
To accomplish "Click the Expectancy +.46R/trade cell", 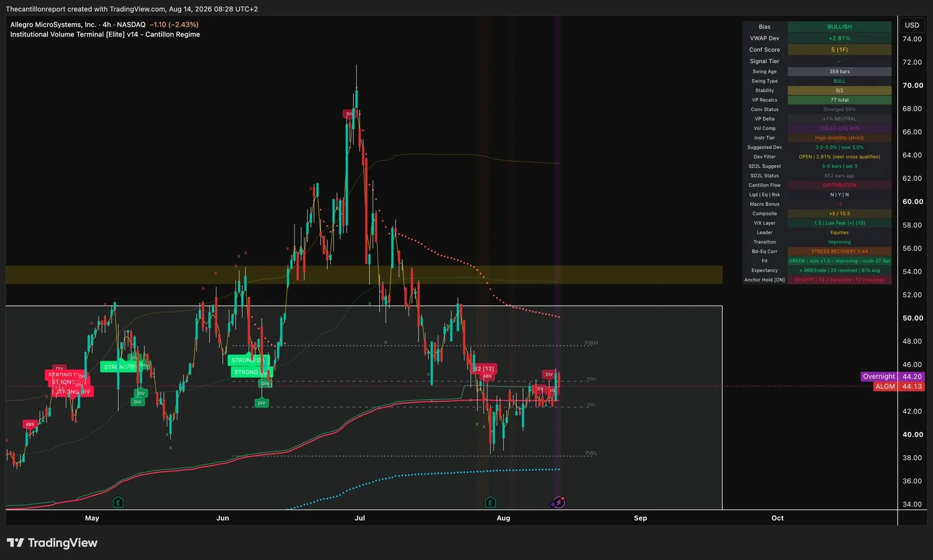I will tap(839, 270).
